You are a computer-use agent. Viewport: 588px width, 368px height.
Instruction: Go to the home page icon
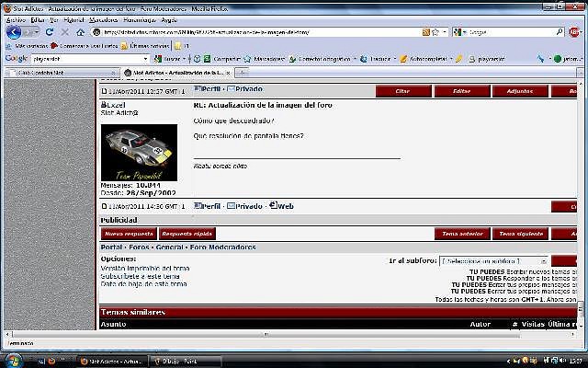[x=80, y=32]
